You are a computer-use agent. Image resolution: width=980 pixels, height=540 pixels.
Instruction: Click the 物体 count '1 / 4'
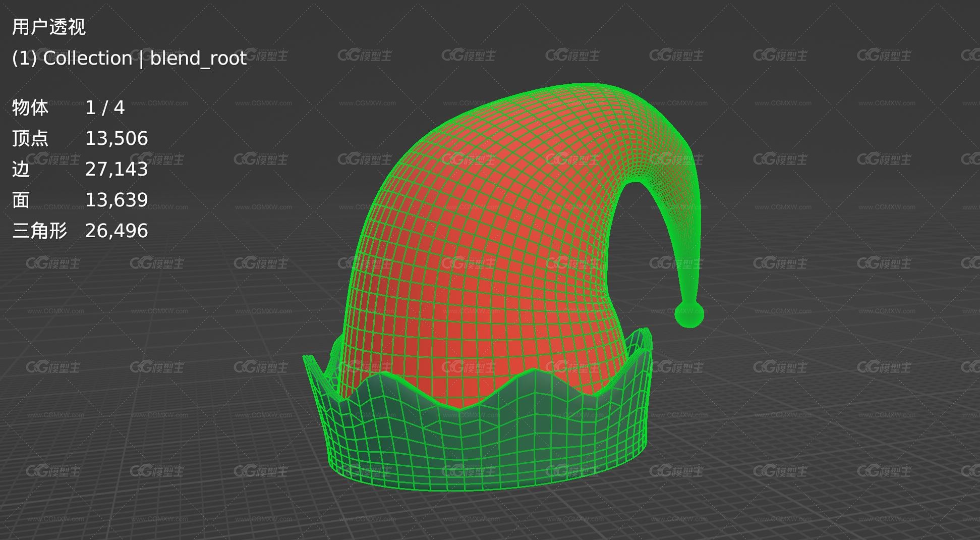click(104, 107)
